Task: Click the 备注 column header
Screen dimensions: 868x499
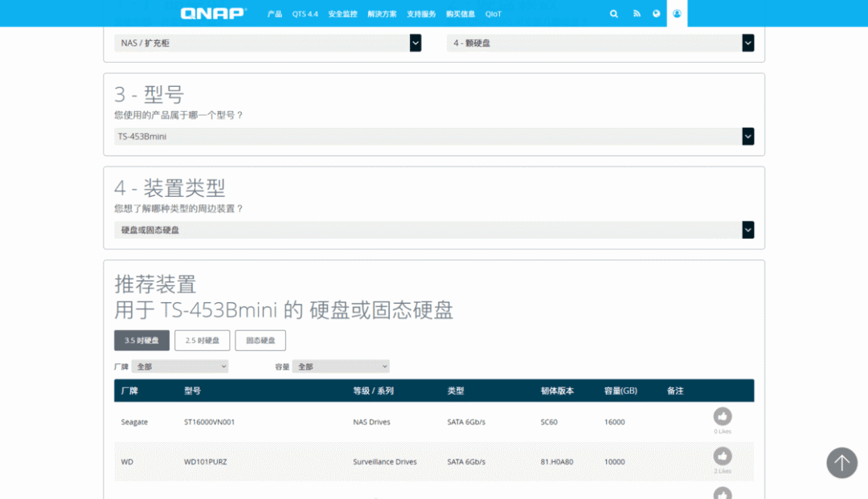Action: (675, 391)
